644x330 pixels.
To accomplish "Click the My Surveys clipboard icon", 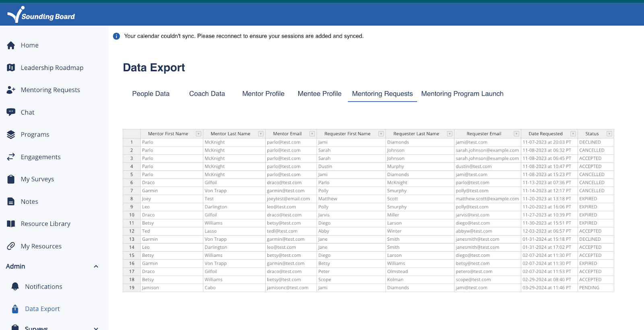I will (x=11, y=179).
